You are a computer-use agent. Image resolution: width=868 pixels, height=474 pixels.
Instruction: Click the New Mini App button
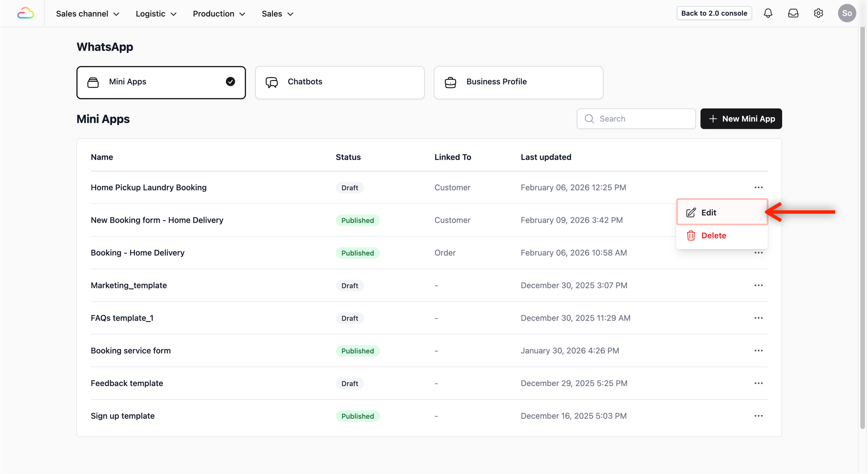click(741, 118)
